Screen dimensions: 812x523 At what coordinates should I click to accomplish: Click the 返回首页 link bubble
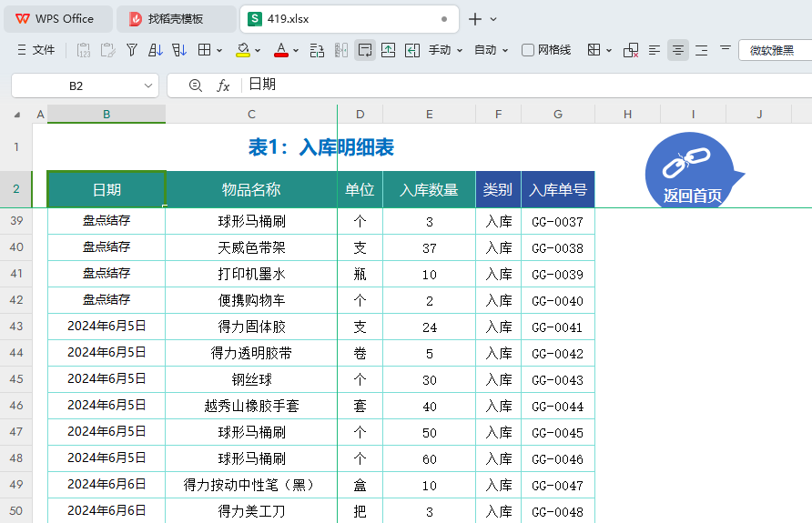click(x=693, y=171)
